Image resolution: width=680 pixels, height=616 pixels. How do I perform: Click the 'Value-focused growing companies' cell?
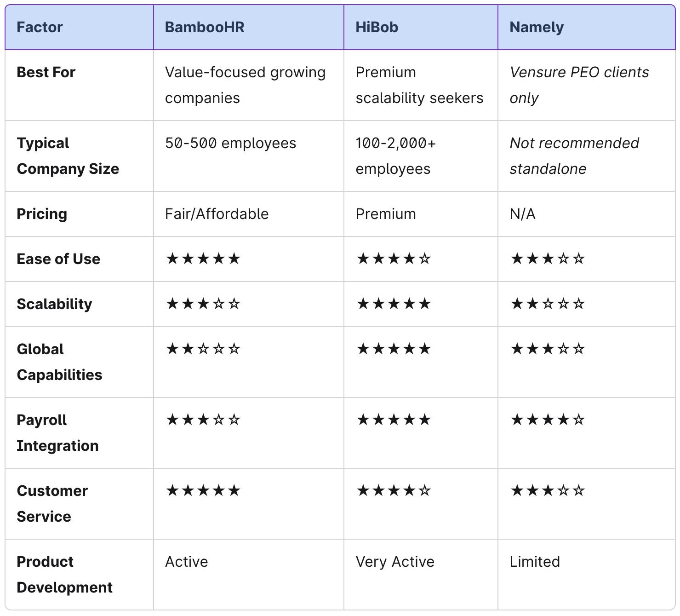(249, 85)
